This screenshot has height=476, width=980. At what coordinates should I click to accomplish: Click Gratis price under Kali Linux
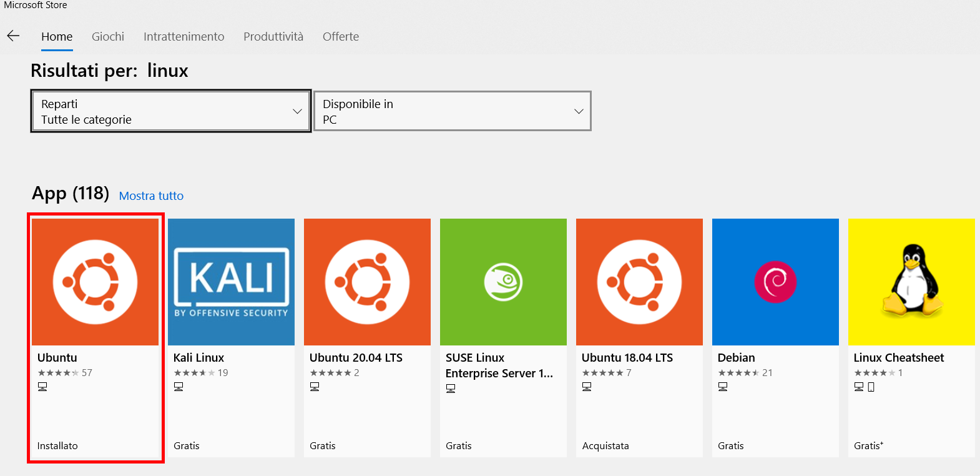(187, 446)
